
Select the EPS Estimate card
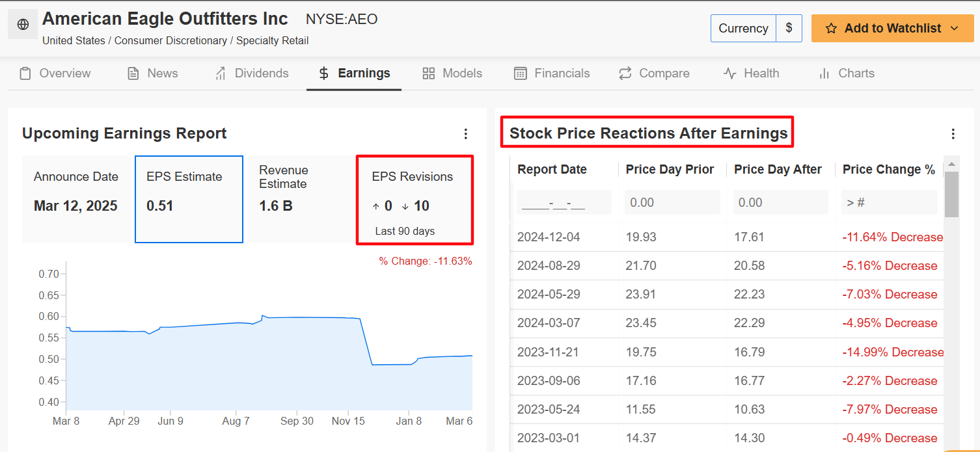click(189, 199)
